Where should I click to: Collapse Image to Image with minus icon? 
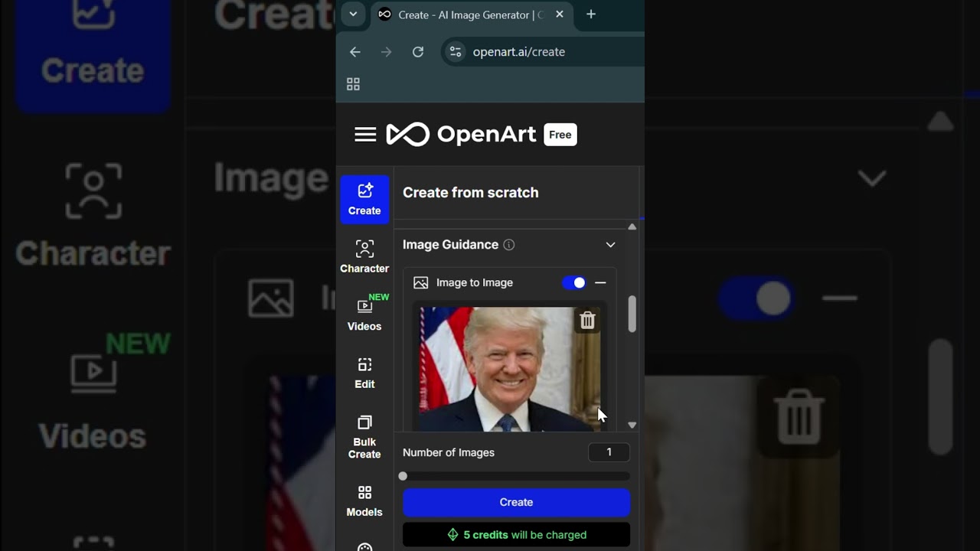click(600, 282)
